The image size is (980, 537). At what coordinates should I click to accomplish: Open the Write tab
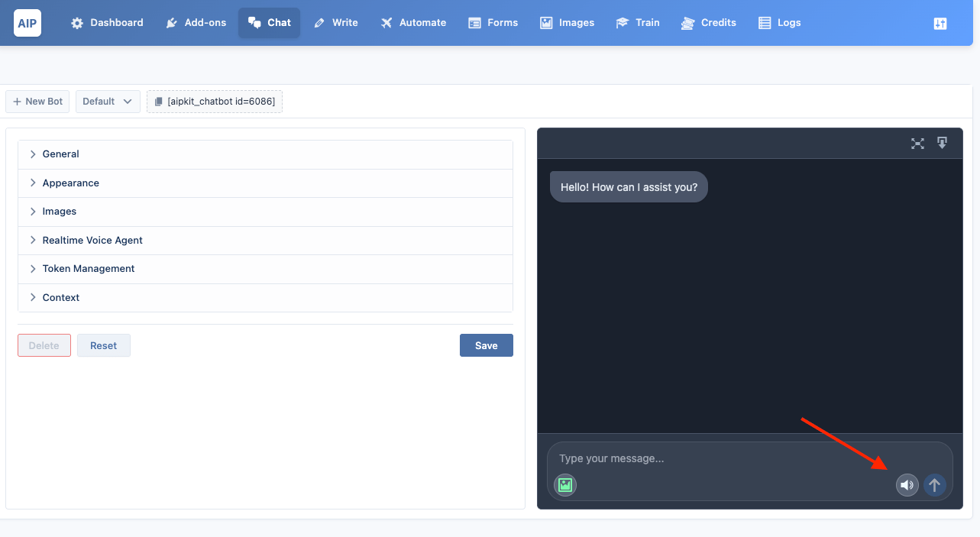coord(335,23)
